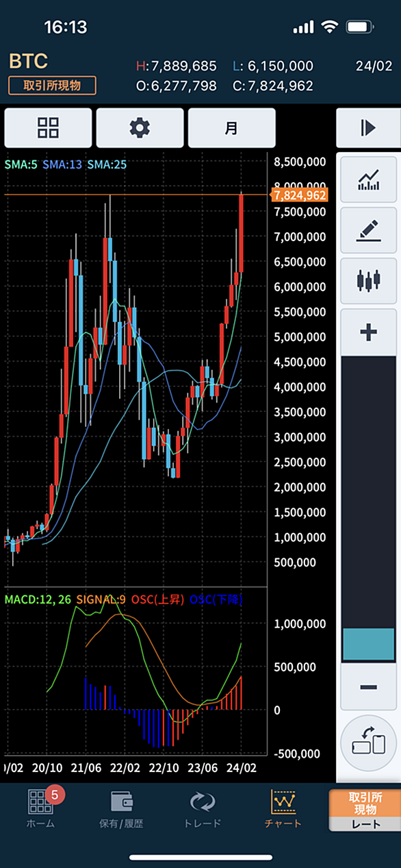Tap the Wi-Fi status icon
401x868 pixels.
[x=329, y=27]
